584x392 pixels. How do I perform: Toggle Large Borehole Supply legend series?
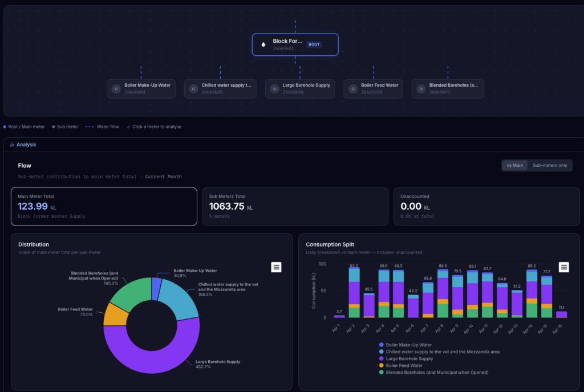pos(406,358)
